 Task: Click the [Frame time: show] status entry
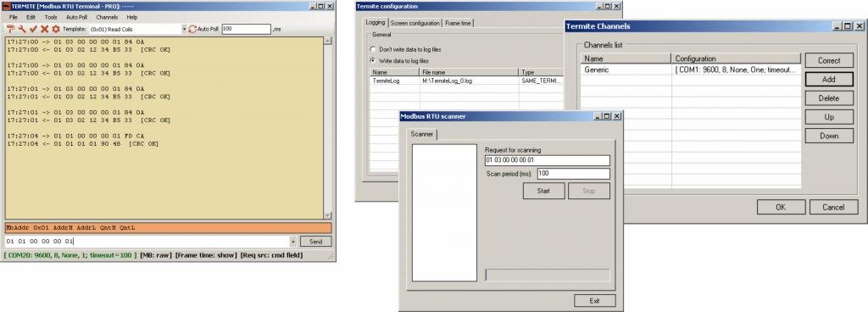click(x=206, y=255)
